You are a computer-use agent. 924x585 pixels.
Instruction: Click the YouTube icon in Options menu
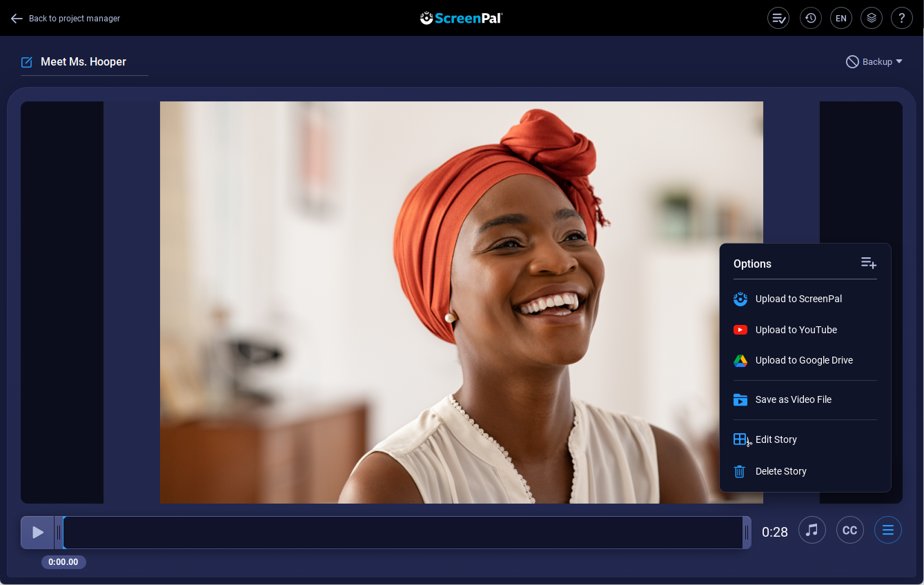740,330
